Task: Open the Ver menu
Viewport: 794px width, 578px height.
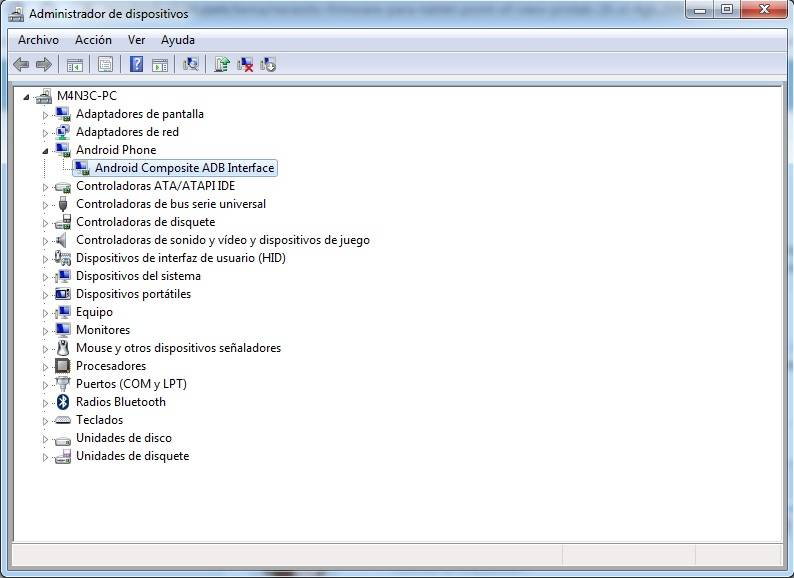Action: tap(136, 40)
